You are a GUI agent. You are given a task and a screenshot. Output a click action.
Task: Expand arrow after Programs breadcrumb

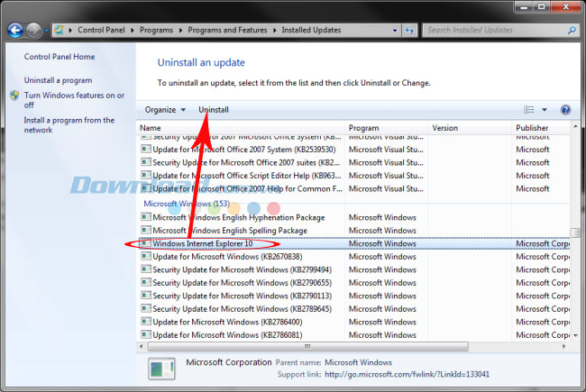click(x=180, y=31)
